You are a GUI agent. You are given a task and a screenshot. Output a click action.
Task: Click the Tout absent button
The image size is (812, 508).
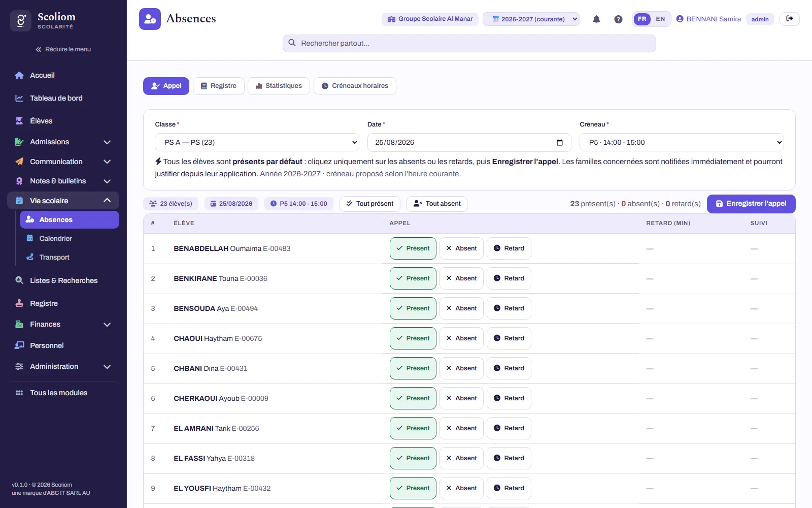(437, 204)
